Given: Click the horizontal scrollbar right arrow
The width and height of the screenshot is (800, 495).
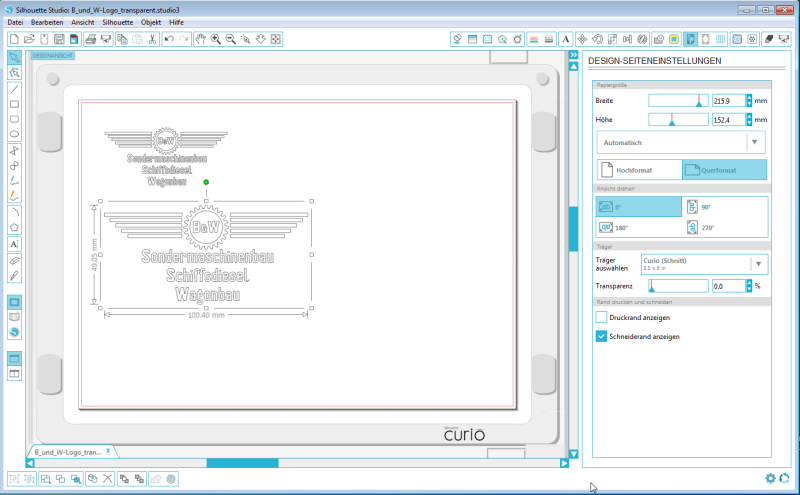Looking at the screenshot, I should [x=564, y=463].
